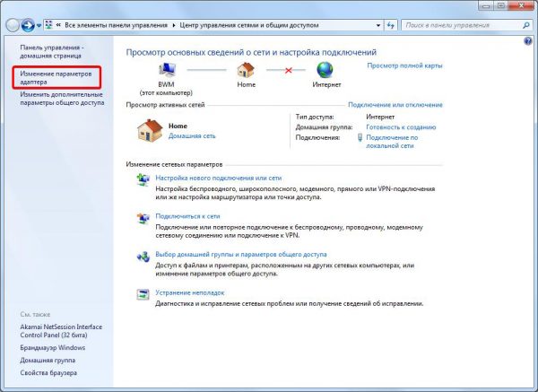Expand the double chevron at breadcrumb start
This screenshot has width=538, height=392.
click(58, 25)
